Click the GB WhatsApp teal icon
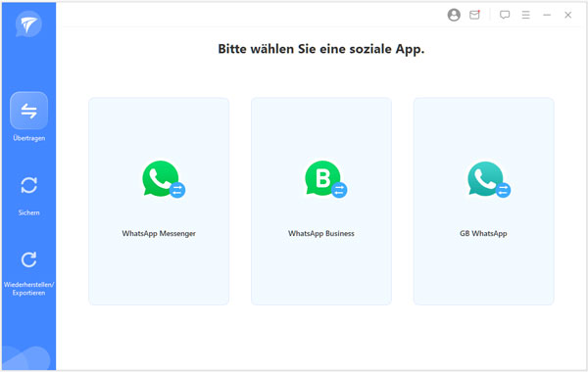 (x=489, y=179)
